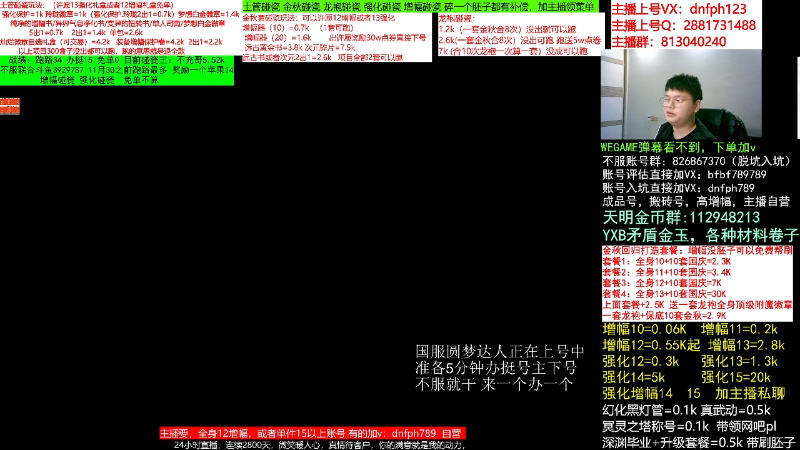Click line '强化增幅14 15 加主播私聊'

click(694, 393)
